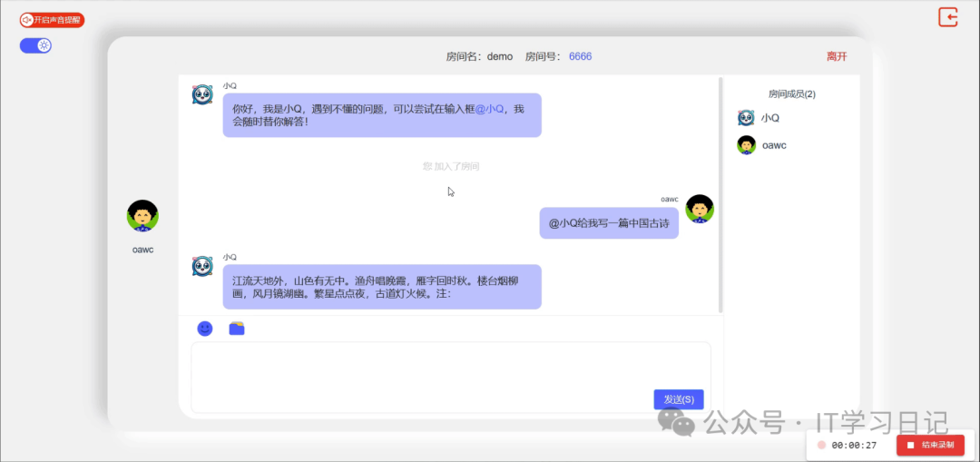Click the 房间成员(2) member list header
Viewport: 980px width, 462px height.
click(x=791, y=93)
